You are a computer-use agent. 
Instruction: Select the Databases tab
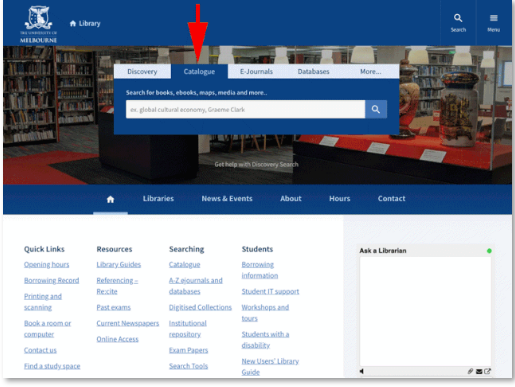313,72
